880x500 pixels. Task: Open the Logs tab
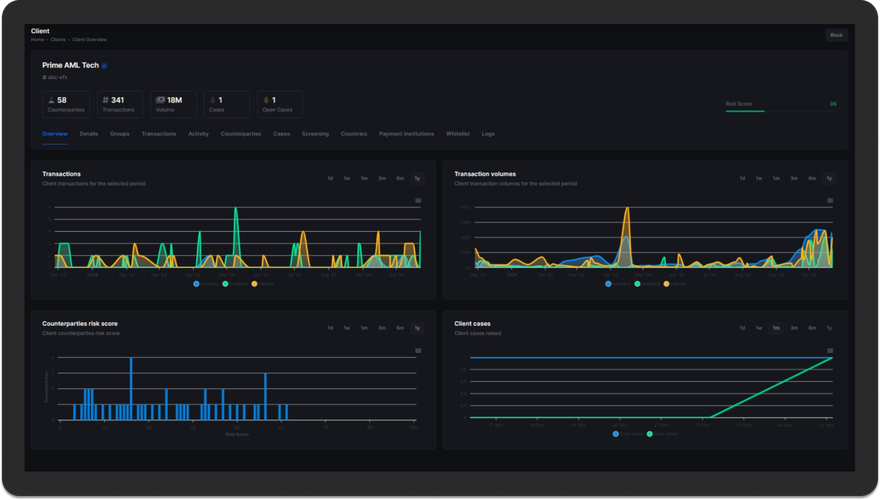coord(488,134)
